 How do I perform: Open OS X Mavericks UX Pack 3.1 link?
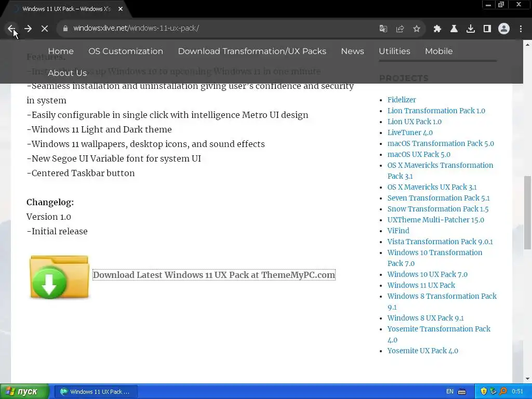pos(432,187)
